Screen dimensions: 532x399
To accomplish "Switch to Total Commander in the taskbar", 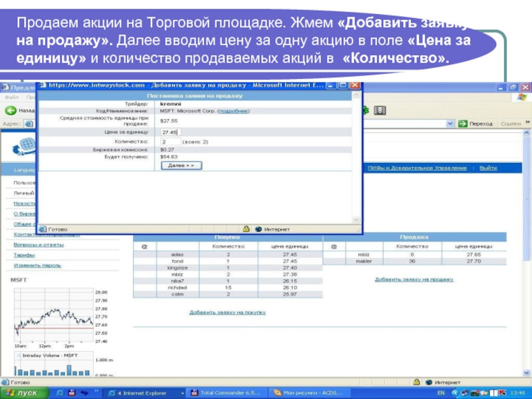I will (227, 393).
